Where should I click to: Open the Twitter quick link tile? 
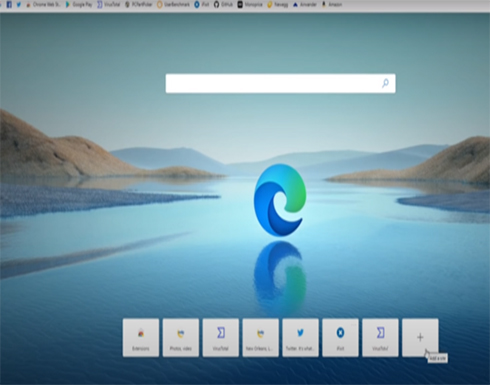click(300, 337)
